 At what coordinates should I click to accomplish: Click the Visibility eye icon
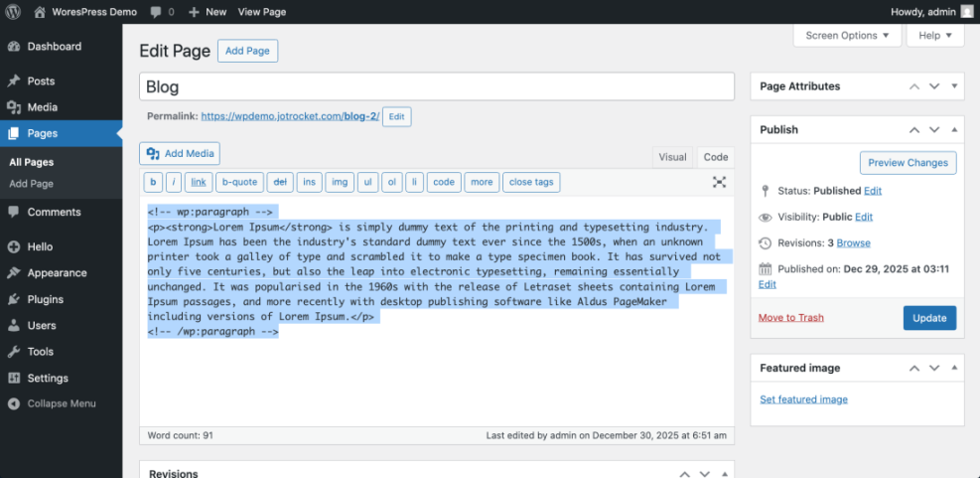click(766, 217)
